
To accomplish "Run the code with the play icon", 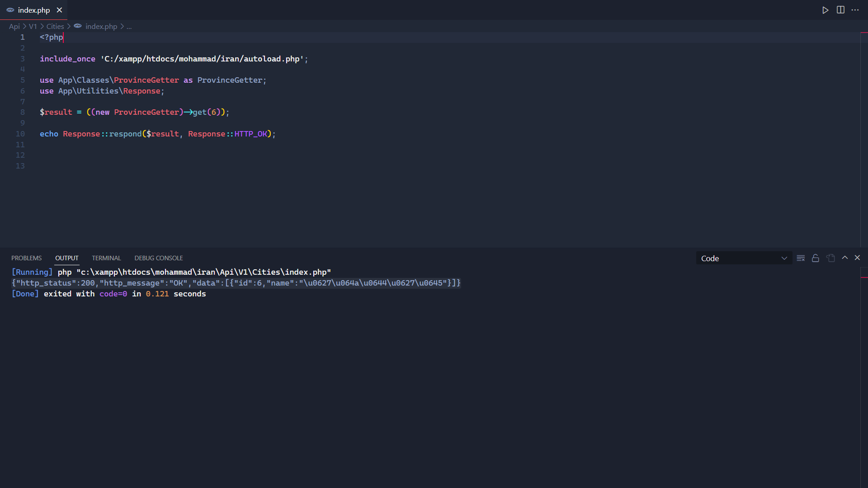I will [x=825, y=10].
